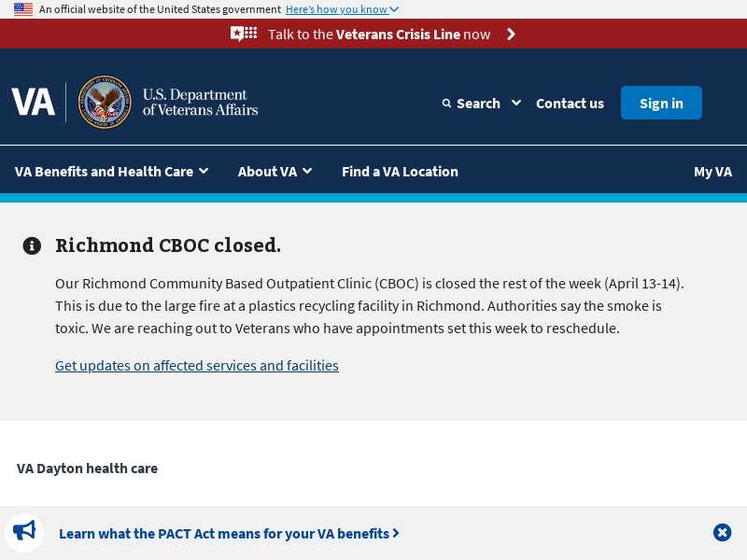Expand Here's how you know
This screenshot has height=560, width=747.
tap(342, 9)
